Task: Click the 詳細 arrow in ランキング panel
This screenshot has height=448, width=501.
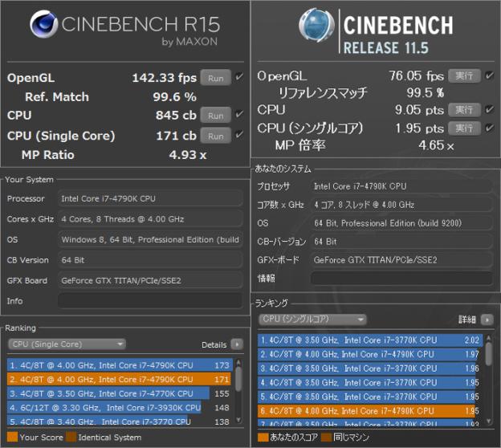Action: point(487,320)
